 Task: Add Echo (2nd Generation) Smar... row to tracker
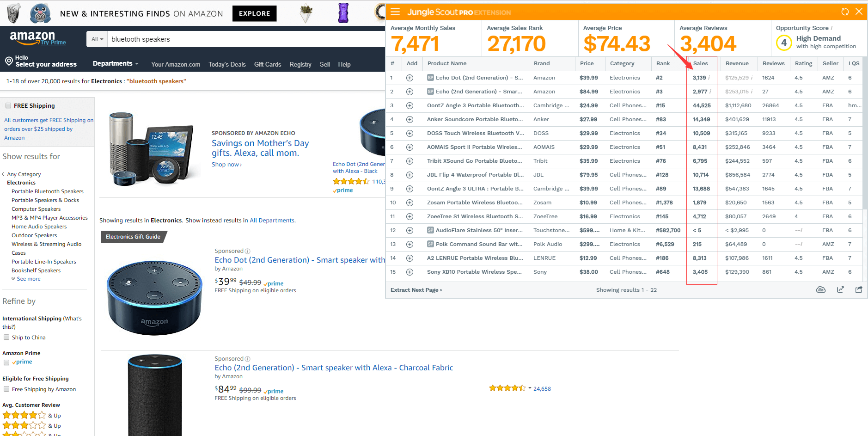[410, 92]
